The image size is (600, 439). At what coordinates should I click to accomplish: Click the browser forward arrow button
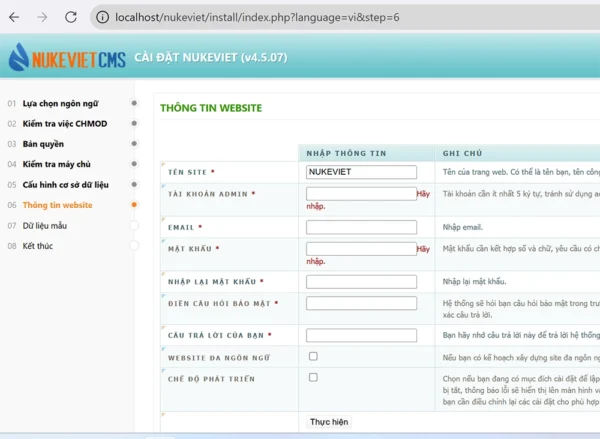click(x=41, y=17)
